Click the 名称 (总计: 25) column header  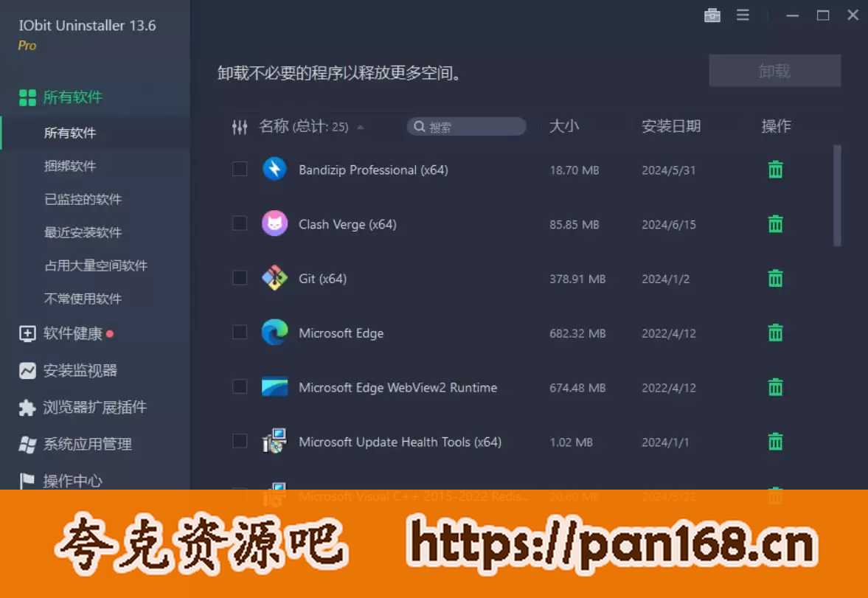pos(303,127)
